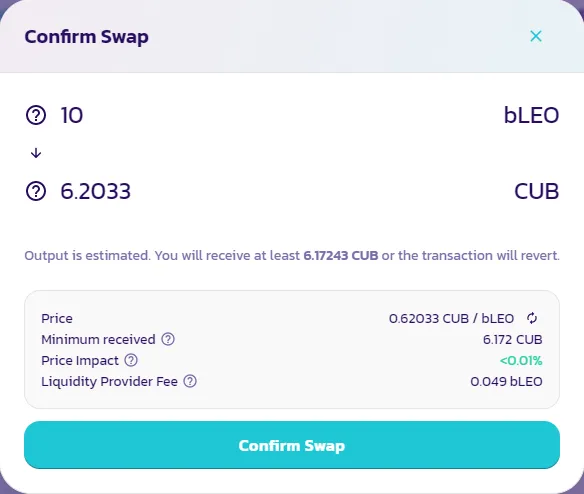Click the CUB token label
Screen dimensions: 584x494
click(537, 191)
